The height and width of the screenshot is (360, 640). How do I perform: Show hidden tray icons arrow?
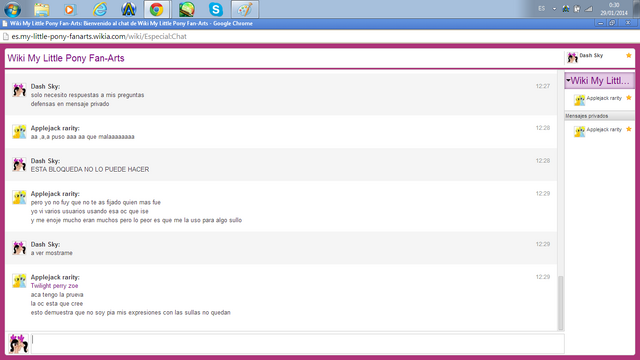pos(554,9)
